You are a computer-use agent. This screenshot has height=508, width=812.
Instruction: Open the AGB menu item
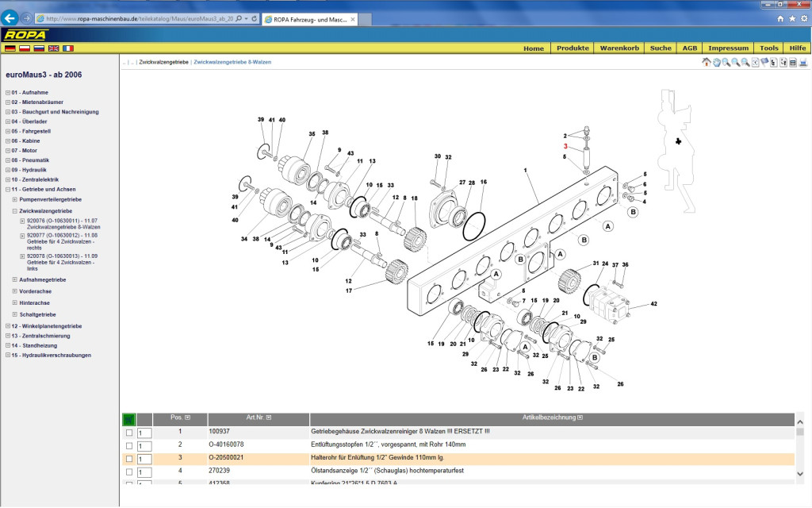689,48
